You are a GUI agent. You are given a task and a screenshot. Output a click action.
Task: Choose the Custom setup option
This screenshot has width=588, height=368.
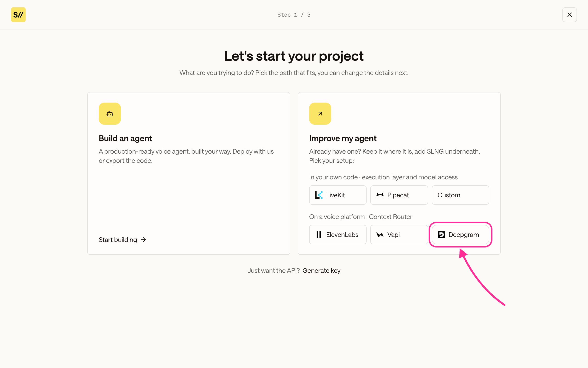coord(460,195)
